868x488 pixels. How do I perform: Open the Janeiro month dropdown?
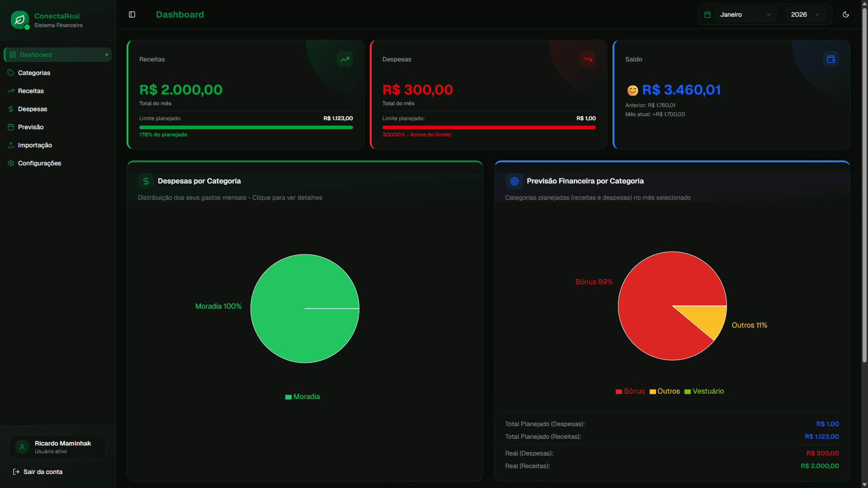(x=745, y=14)
